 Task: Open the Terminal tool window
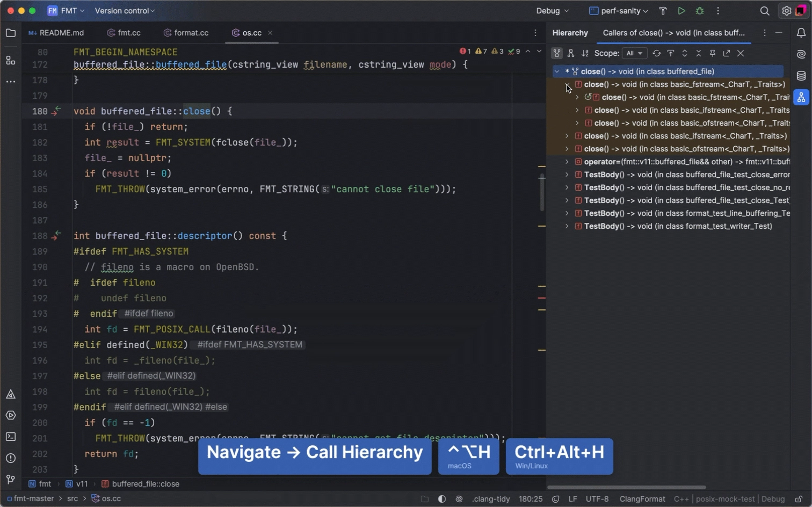pyautogui.click(x=11, y=437)
